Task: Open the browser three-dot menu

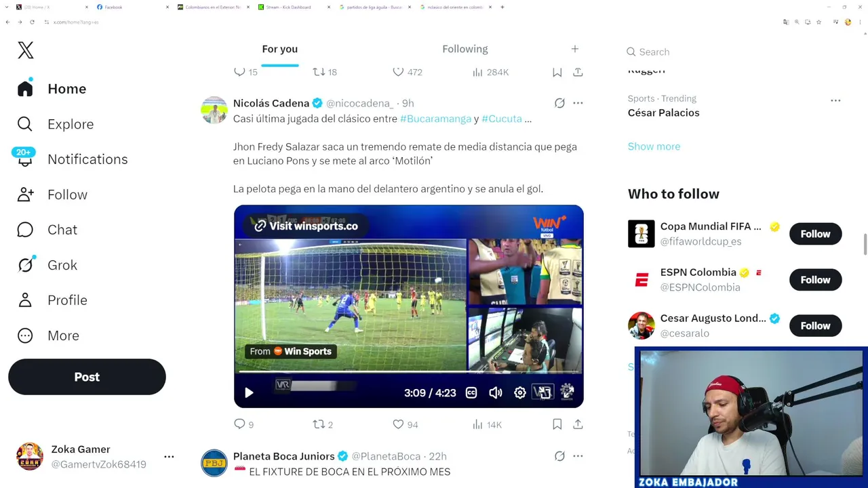Action: point(861,22)
